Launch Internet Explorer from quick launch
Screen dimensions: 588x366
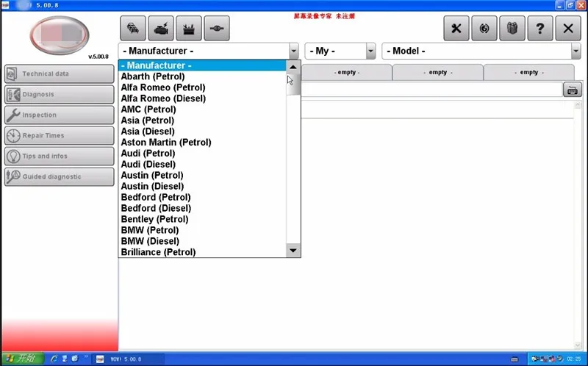54,359
